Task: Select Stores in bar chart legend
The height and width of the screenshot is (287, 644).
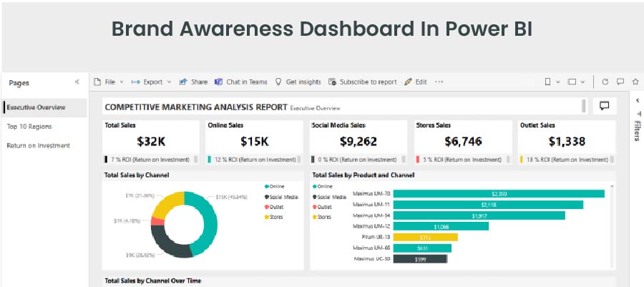Action: click(321, 217)
